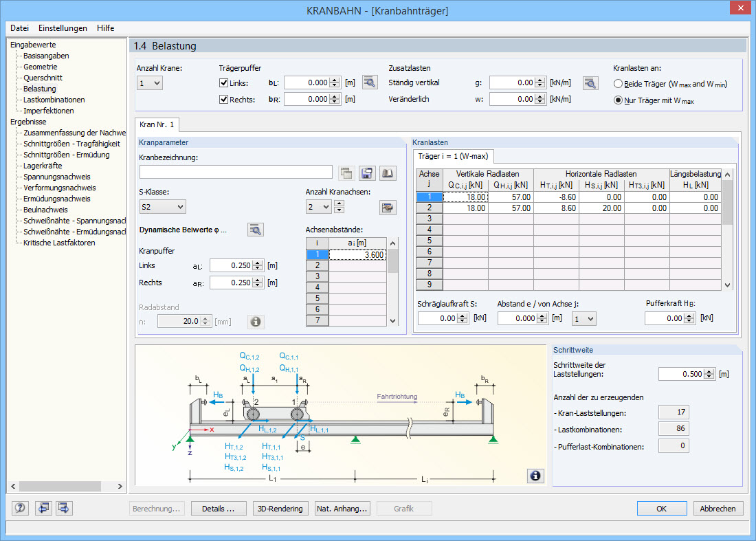Select the Kran Nr. 1 tab
The image size is (756, 541).
coord(157,124)
